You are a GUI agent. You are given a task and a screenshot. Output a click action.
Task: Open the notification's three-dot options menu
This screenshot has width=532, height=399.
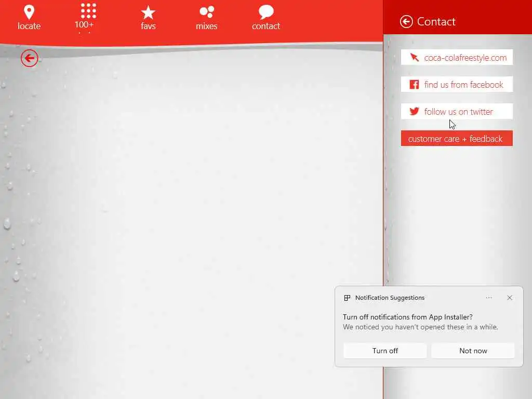pyautogui.click(x=489, y=298)
